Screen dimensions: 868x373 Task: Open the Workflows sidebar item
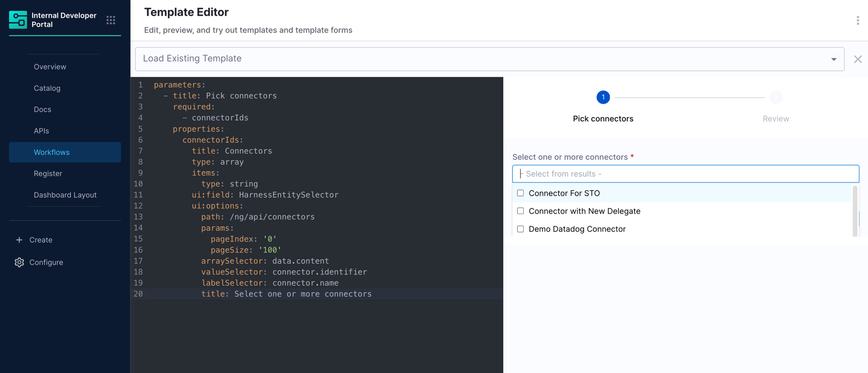click(65, 152)
